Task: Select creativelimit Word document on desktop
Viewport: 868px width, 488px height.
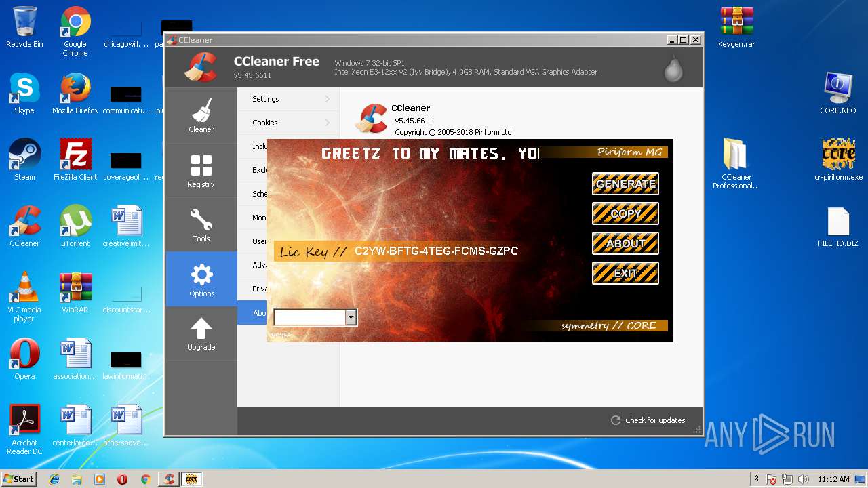Action: [126, 226]
